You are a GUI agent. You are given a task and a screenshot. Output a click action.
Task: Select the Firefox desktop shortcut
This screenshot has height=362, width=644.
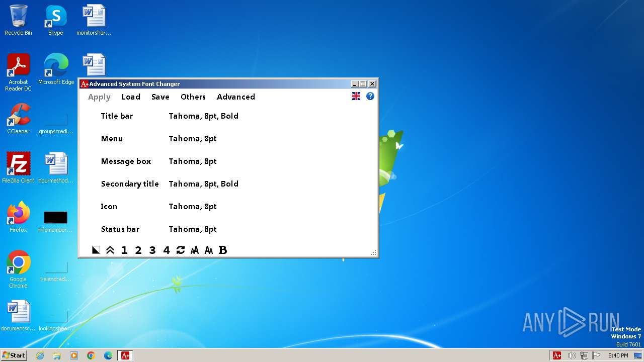point(18,217)
